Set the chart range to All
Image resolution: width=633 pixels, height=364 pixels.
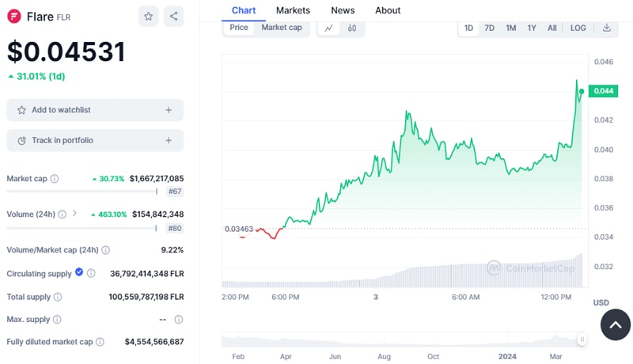pos(552,28)
